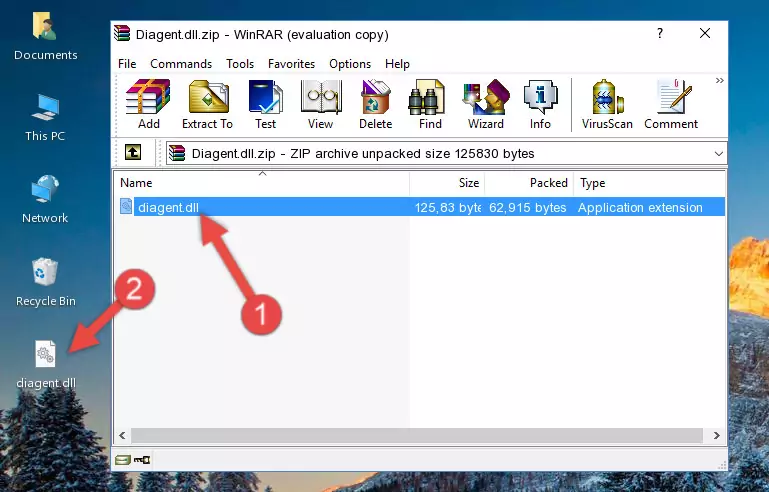
Task: Open the Options menu
Action: tap(350, 64)
